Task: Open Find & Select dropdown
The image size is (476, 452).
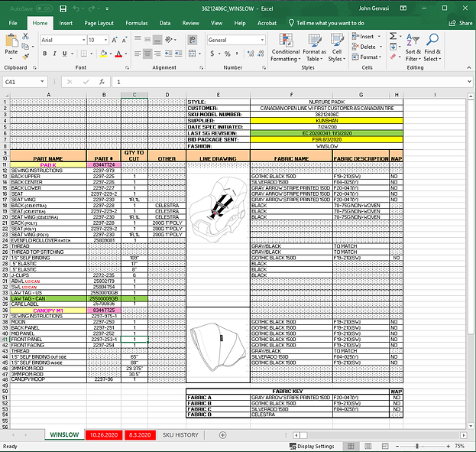Action: point(432,47)
